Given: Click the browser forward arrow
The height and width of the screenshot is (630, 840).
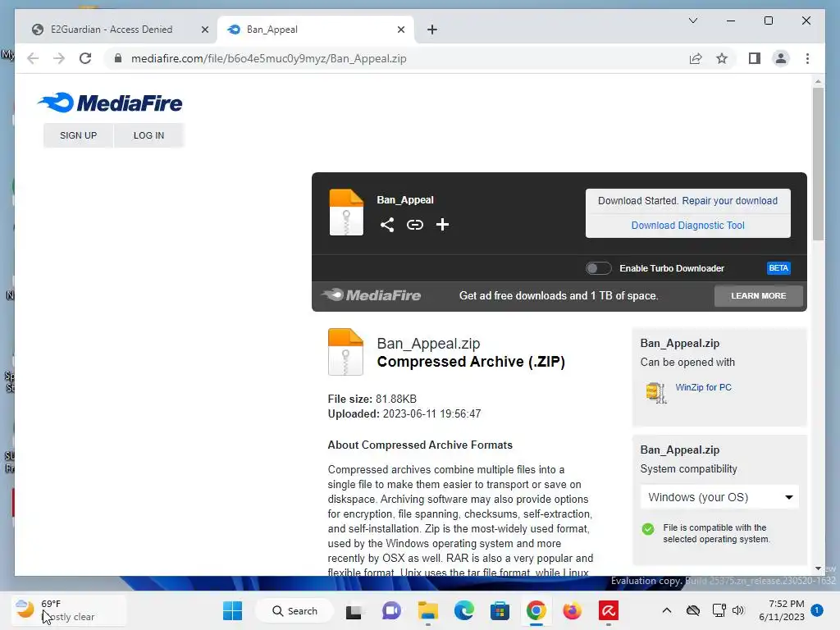Looking at the screenshot, I should point(59,58).
